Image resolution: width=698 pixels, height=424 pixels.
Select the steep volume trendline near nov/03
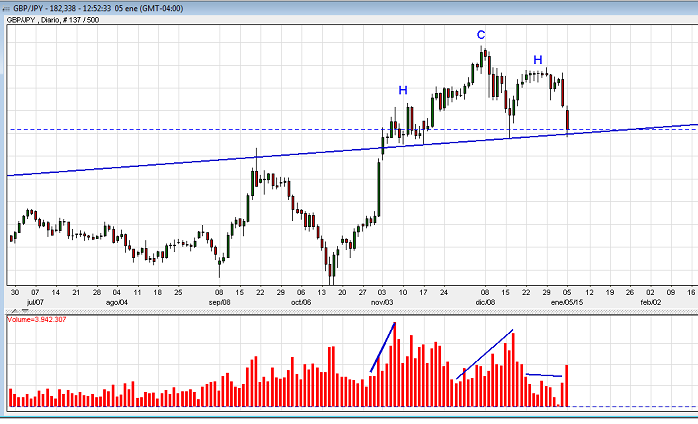click(x=383, y=347)
